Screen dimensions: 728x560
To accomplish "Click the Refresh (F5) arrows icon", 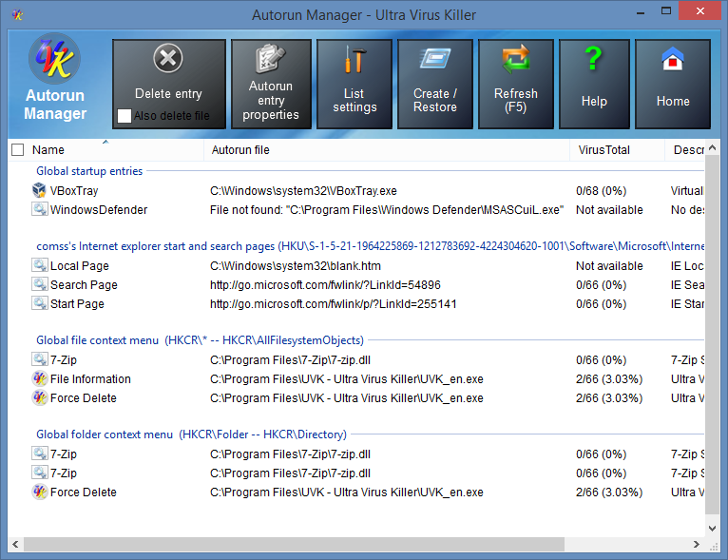I will point(515,59).
